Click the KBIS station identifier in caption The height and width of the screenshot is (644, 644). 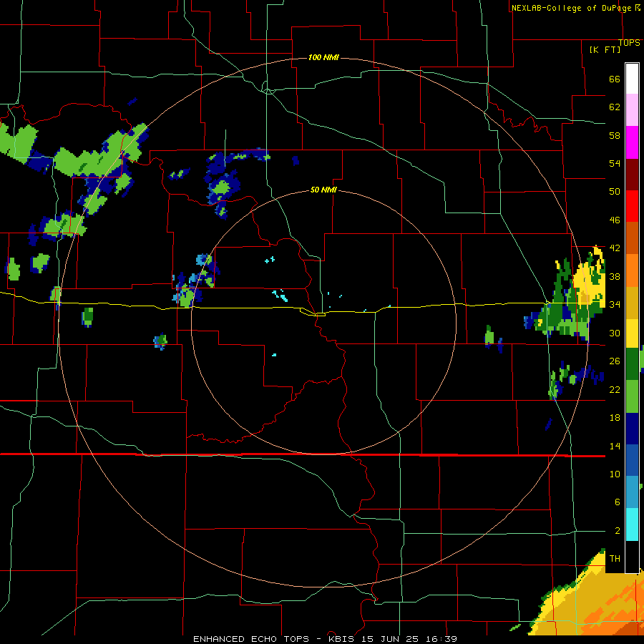[343, 639]
